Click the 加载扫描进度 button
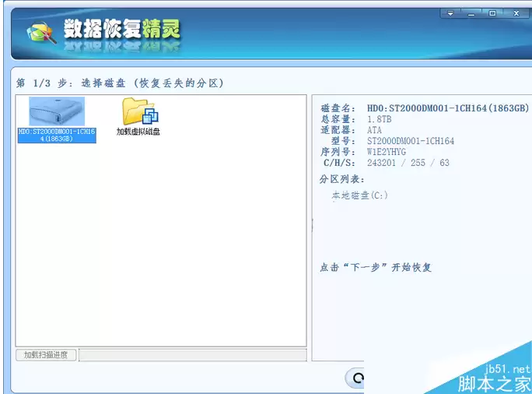 tap(46, 355)
